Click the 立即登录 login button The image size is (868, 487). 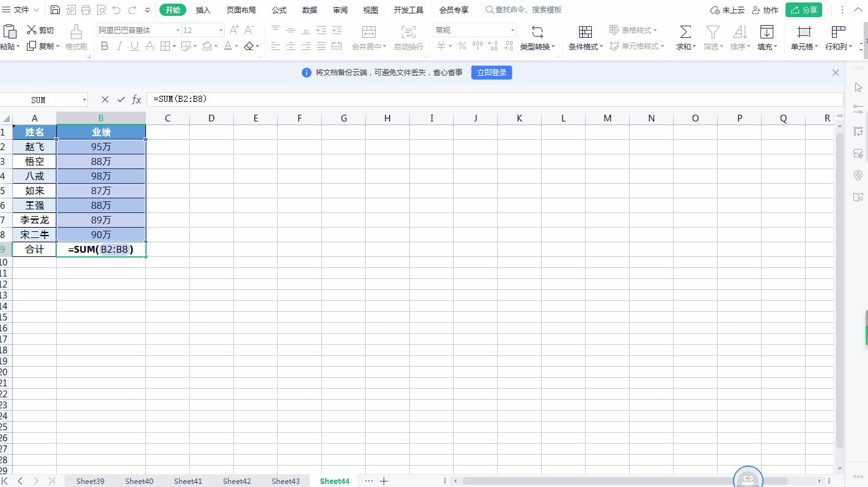(491, 73)
